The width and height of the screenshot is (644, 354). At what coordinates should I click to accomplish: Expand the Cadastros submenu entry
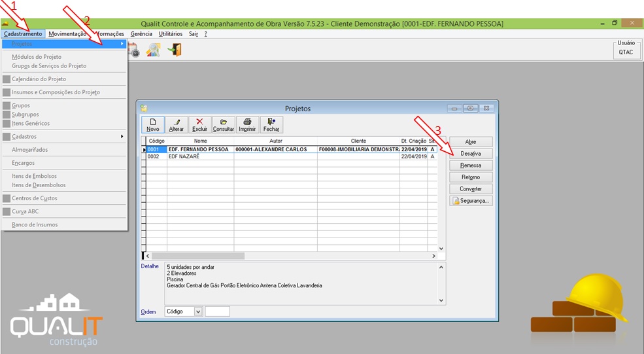click(x=64, y=137)
